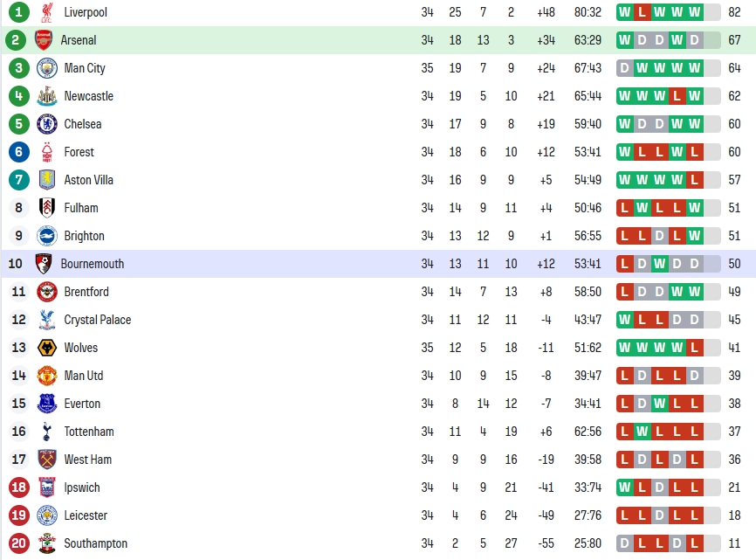Open the Man City crest icon
The image size is (756, 560).
coord(47,68)
